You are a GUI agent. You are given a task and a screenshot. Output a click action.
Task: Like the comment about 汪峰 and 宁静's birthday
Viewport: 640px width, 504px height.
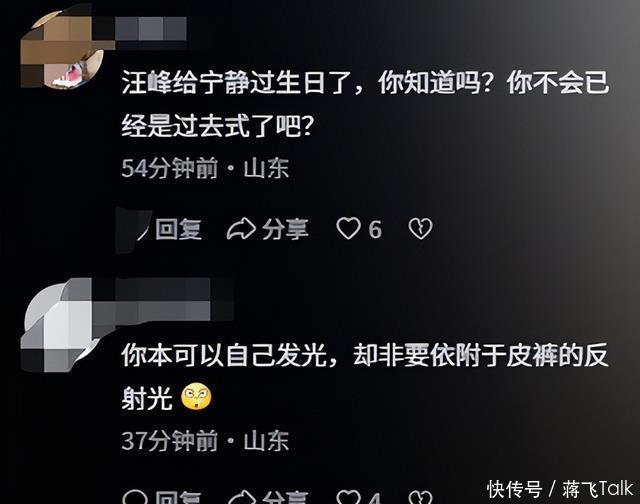point(348,228)
